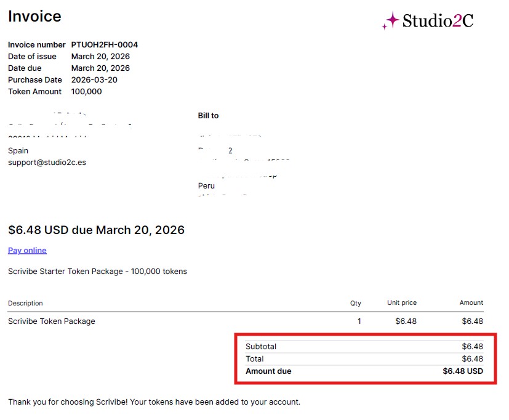The width and height of the screenshot is (509, 420).
Task: Click the Unit price column header
Action: [402, 303]
